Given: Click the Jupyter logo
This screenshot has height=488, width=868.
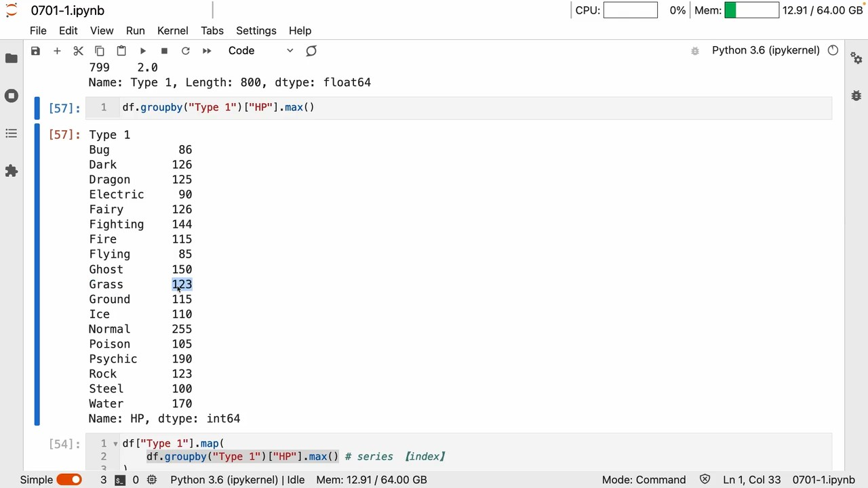Looking at the screenshot, I should click(12, 10).
